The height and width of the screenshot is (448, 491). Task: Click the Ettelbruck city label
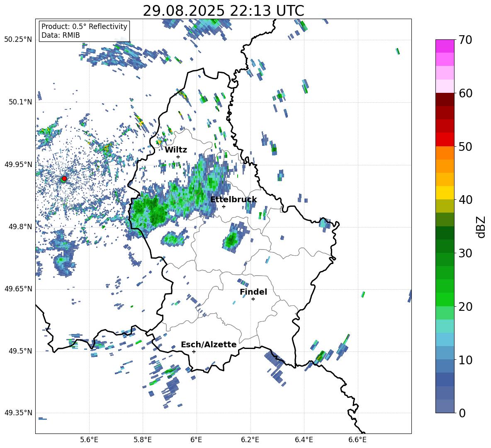pos(233,200)
